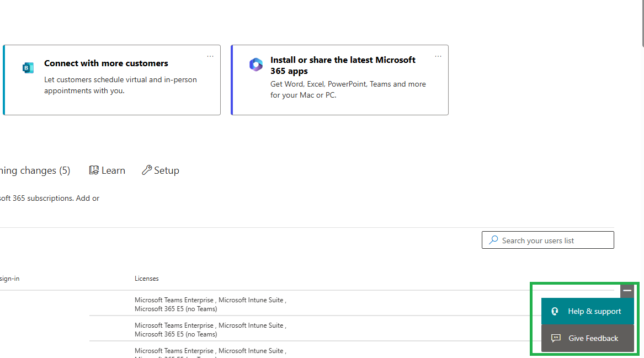This screenshot has width=644, height=358.
Task: Open the upcoming changes (5) tab
Action: click(x=35, y=170)
